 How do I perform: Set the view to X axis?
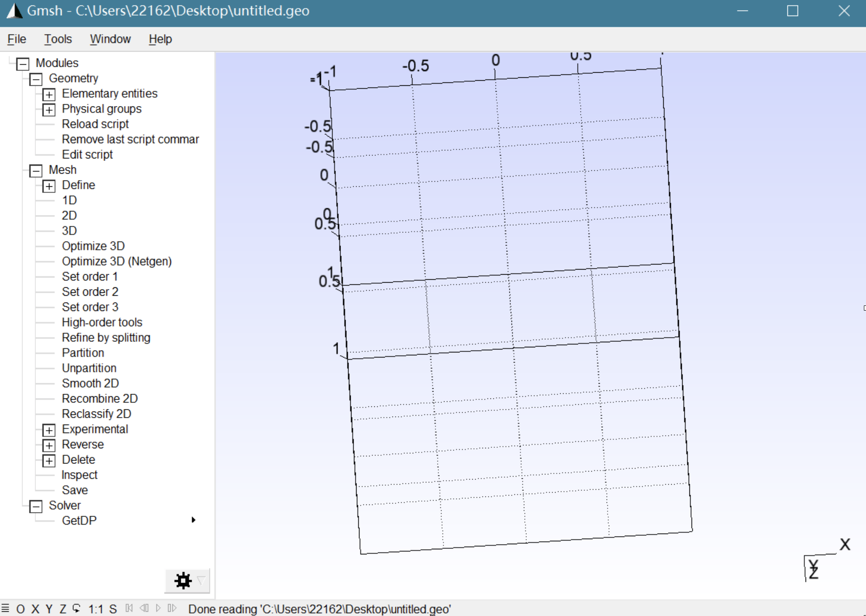coord(35,609)
